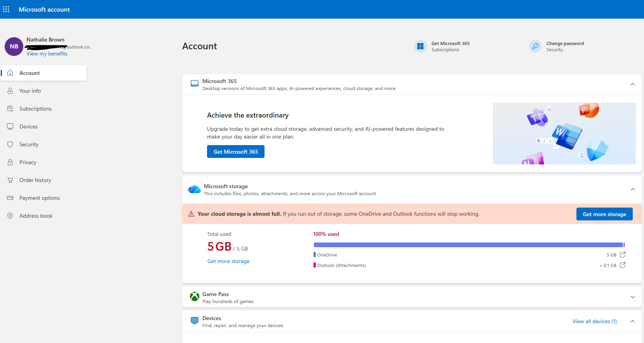Click the shield icon beside Security
This screenshot has height=343, width=644.
(x=10, y=144)
